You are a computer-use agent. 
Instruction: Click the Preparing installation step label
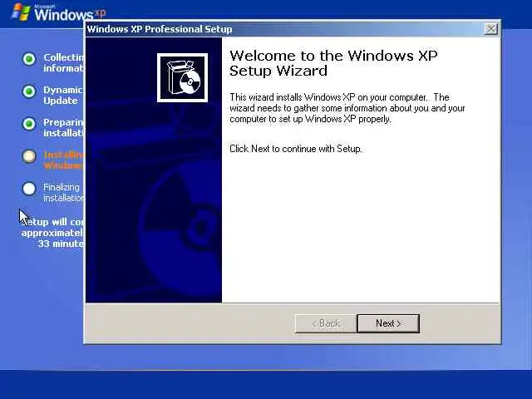pos(63,127)
